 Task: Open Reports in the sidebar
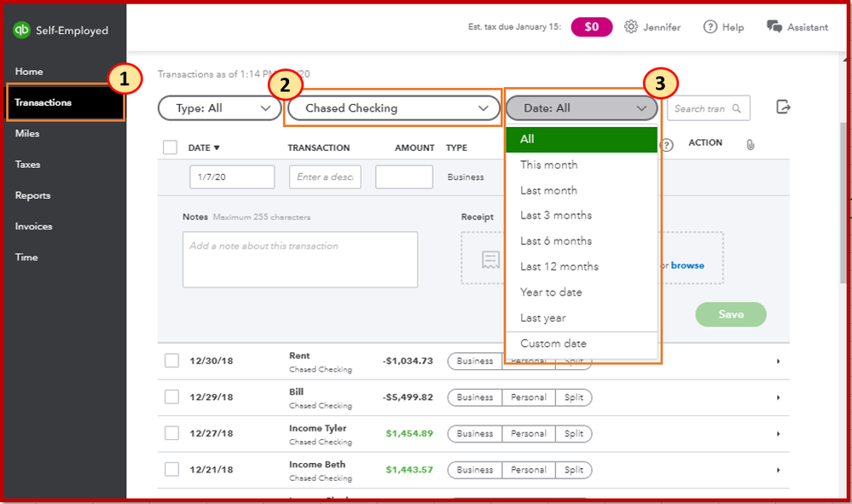pos(32,195)
